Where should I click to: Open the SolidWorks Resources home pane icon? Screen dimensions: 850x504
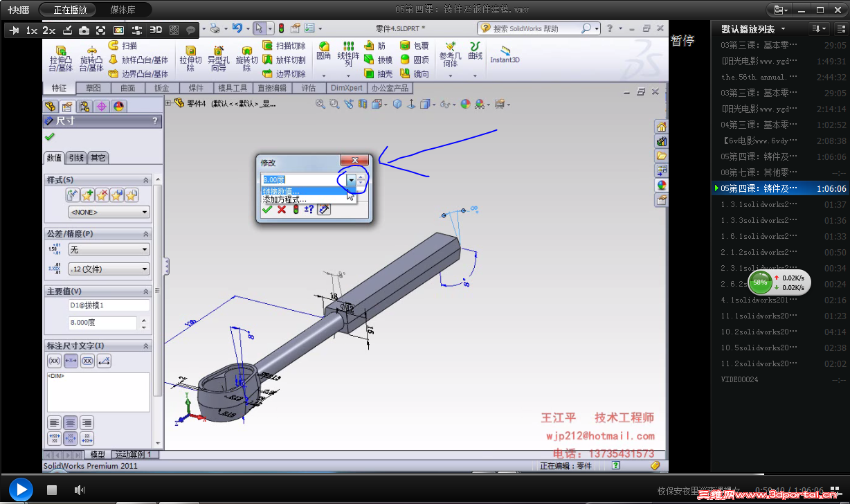[662, 127]
